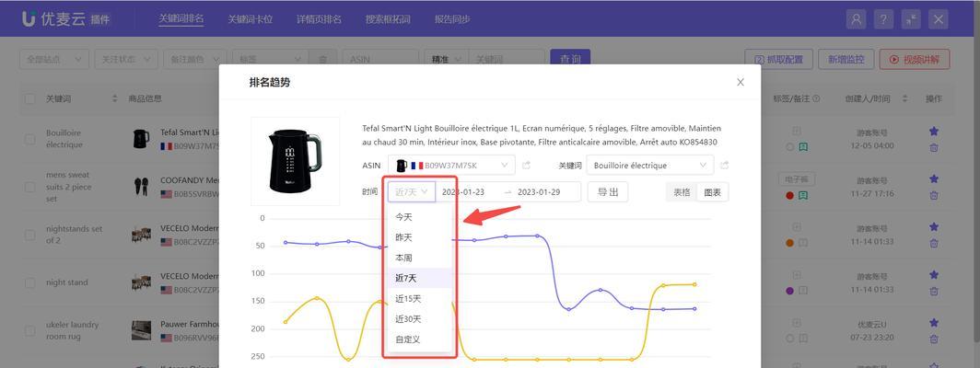This screenshot has width=980, height=368.
Task: Expand the ASIN B09W37M7SK dropdown in dialog
Action: tap(451, 166)
